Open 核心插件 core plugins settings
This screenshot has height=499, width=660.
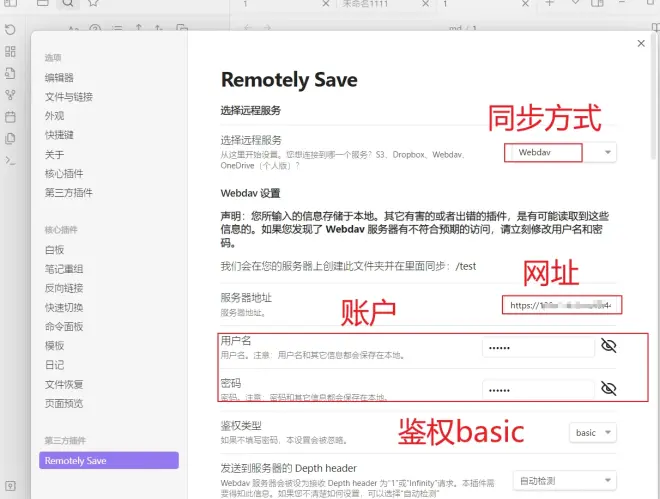(64, 173)
